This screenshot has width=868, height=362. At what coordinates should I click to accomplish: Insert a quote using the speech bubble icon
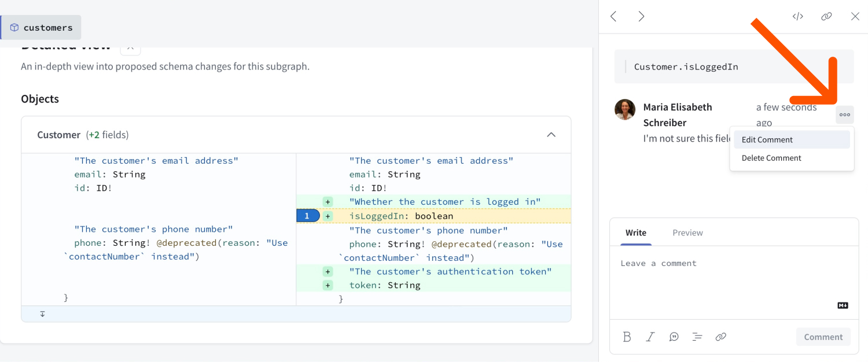[x=674, y=337]
